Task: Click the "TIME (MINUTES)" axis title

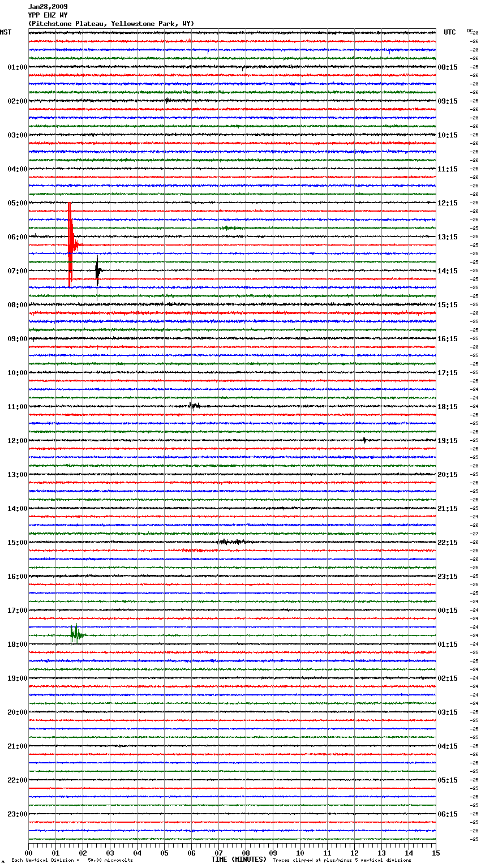Action: [238, 860]
